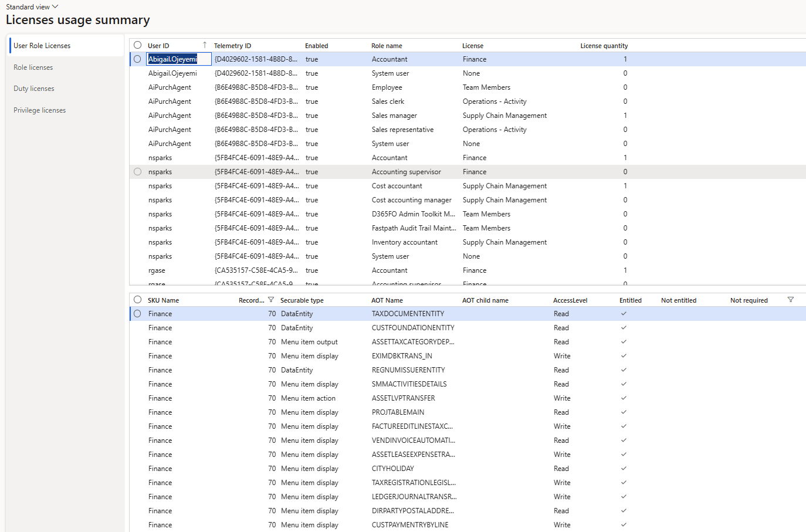Click the filter icon right of Not required
This screenshot has height=532, width=806.
[x=790, y=300]
